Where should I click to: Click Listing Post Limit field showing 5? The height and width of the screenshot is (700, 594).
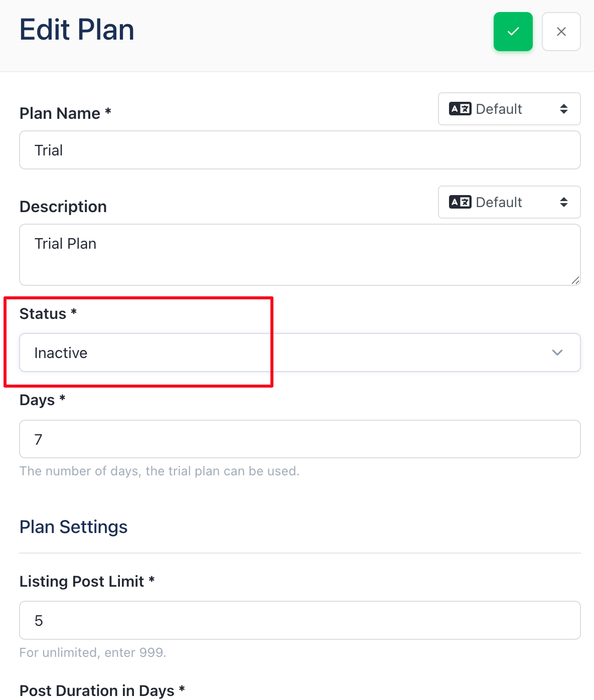(300, 620)
